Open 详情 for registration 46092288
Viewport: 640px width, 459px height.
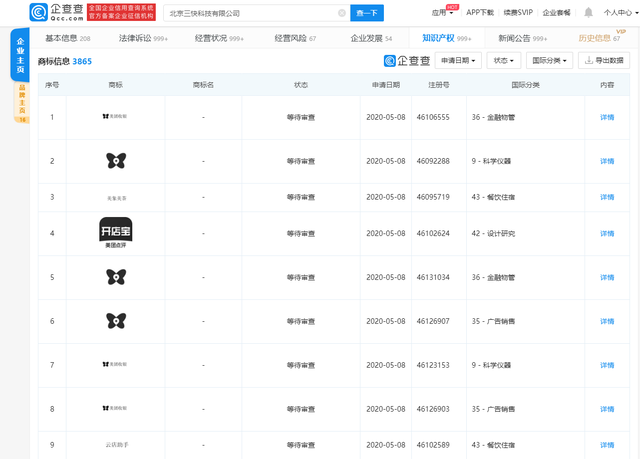coord(607,161)
